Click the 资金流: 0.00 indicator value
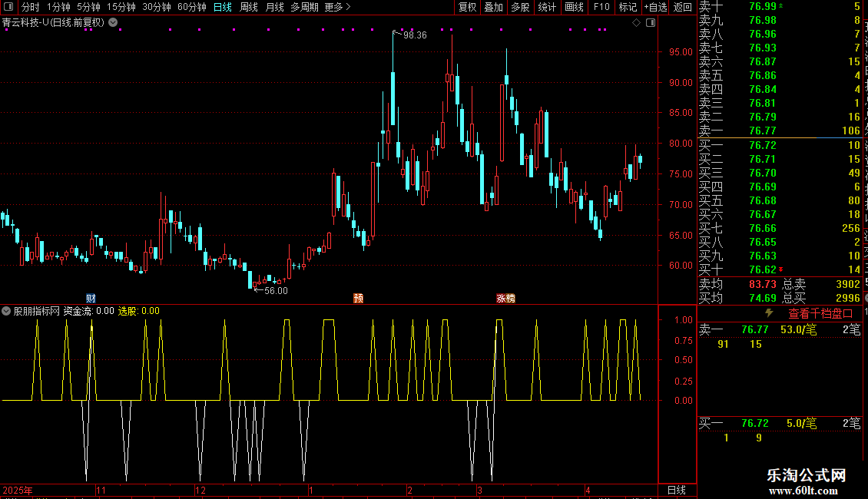 point(88,311)
